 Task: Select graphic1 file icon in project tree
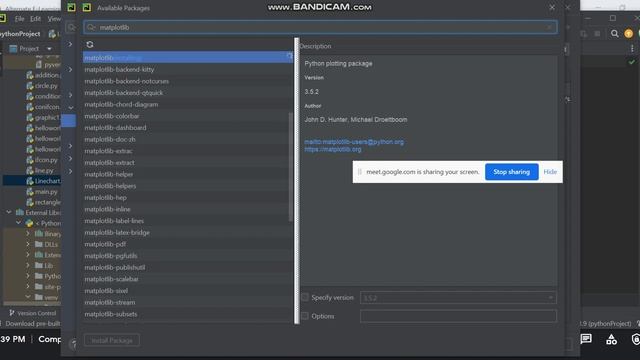click(30, 118)
